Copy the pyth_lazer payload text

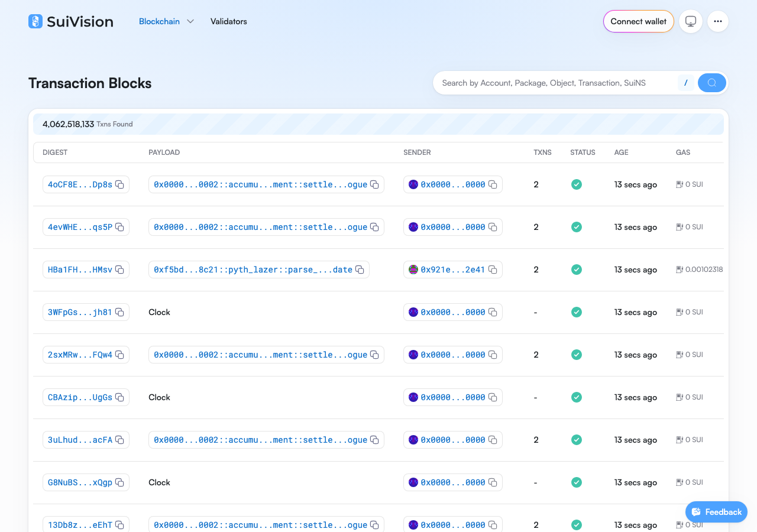pos(360,270)
